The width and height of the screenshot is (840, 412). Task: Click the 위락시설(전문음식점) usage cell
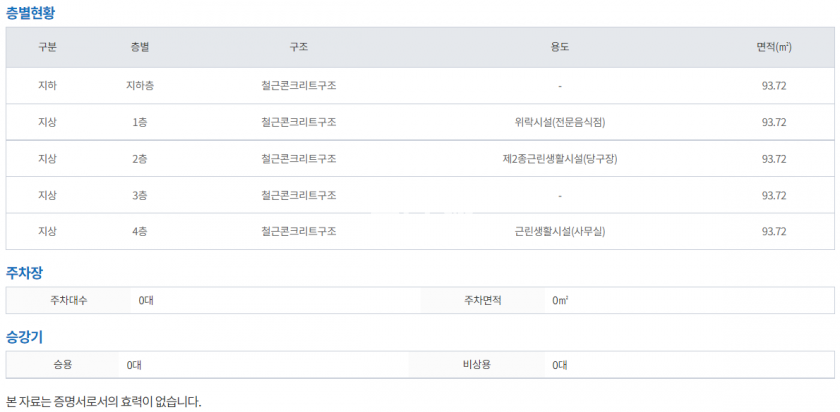coord(559,122)
